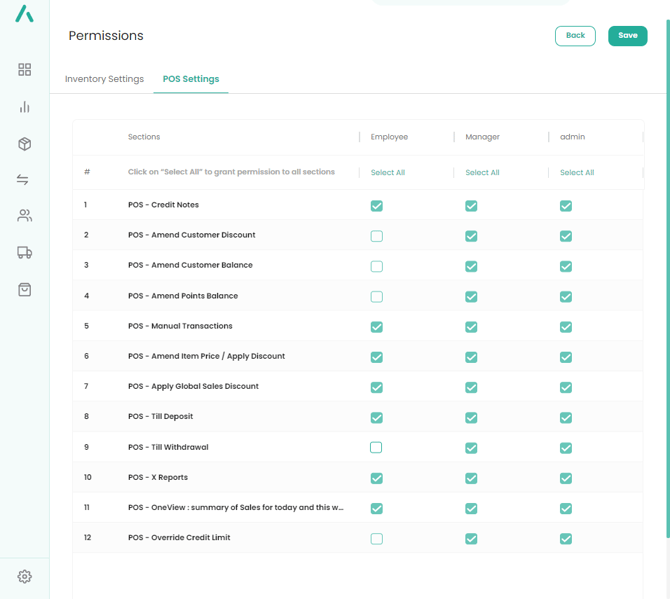Screen dimensions: 670x599
Task: Uncheck Override Credit Limit for admin
Action: [x=566, y=538]
